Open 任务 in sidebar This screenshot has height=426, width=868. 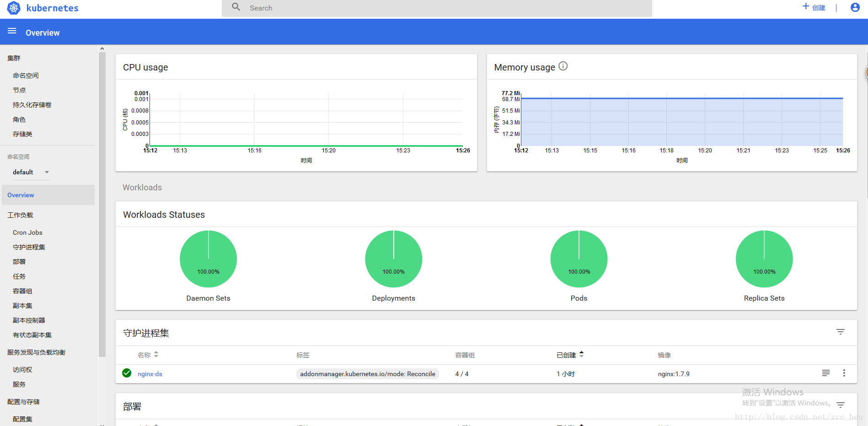19,276
